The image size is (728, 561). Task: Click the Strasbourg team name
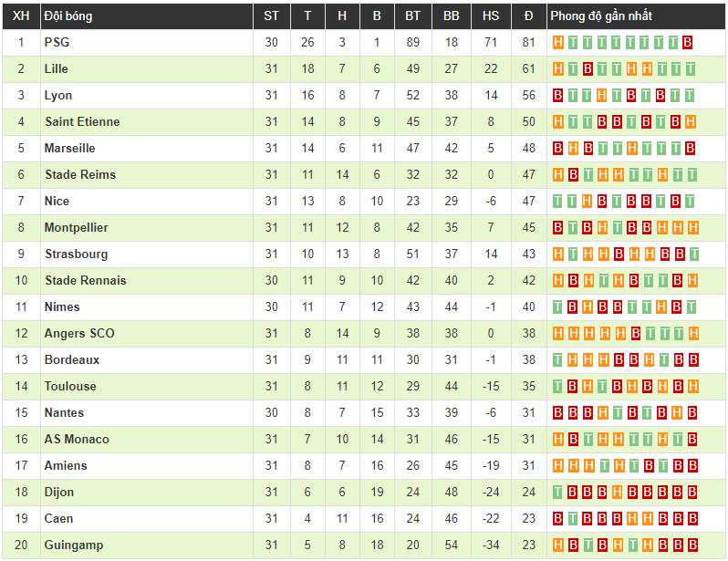76,254
